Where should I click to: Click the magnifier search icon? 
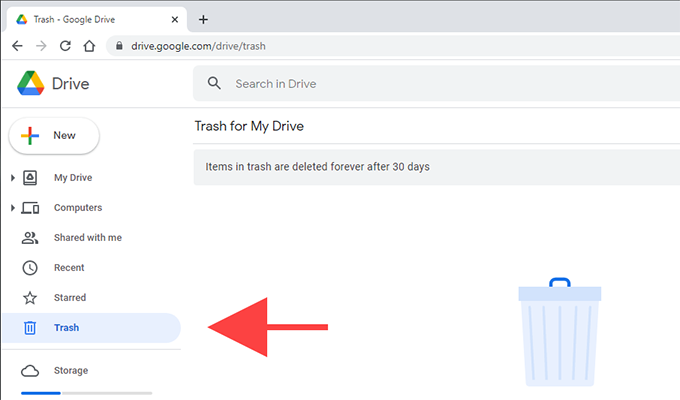coord(214,83)
